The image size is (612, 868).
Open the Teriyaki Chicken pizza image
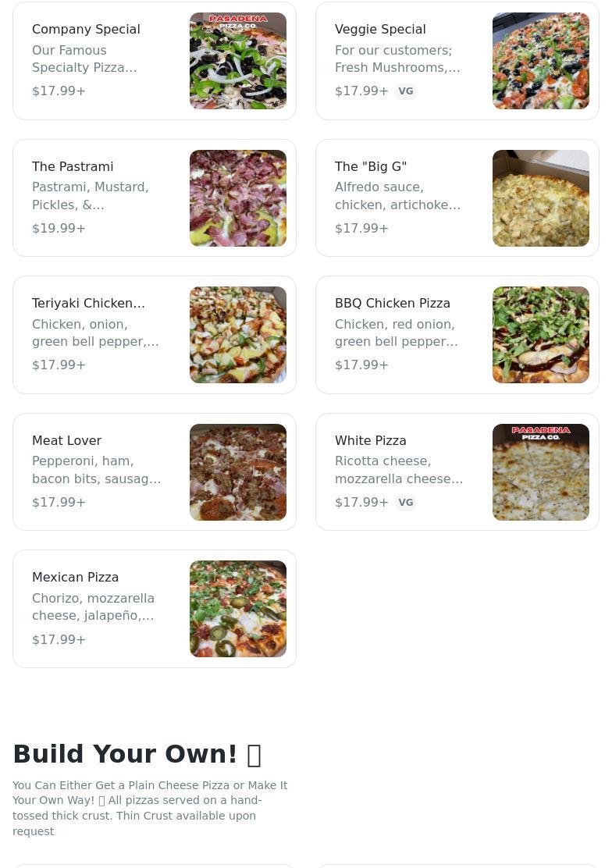(238, 335)
